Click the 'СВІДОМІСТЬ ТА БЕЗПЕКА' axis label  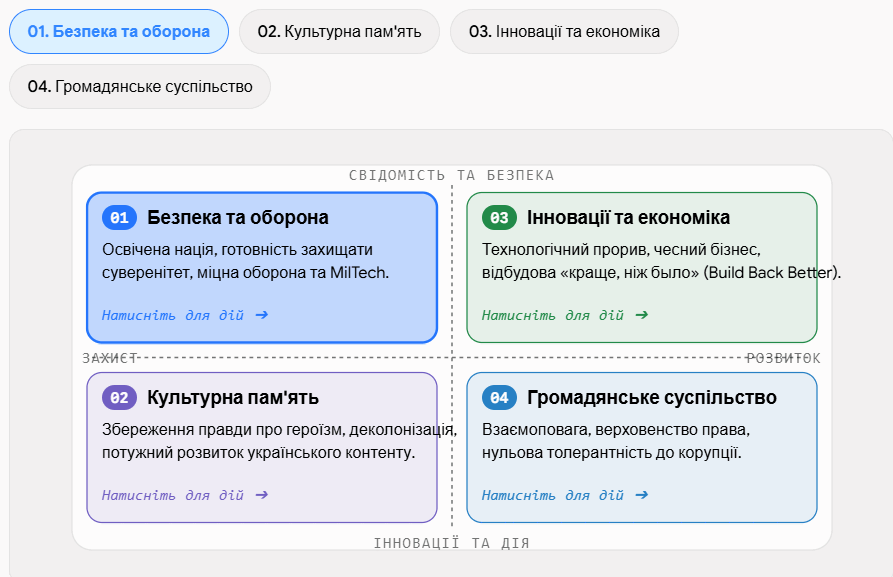pos(452,175)
